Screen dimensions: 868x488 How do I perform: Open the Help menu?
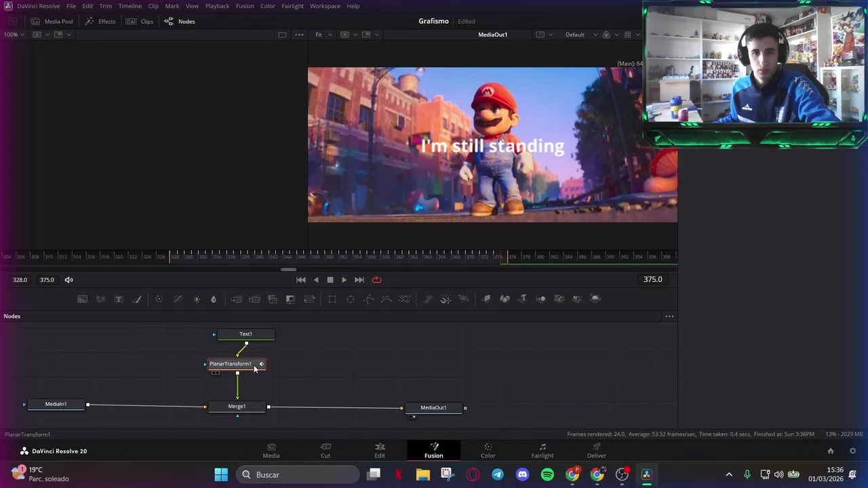pyautogui.click(x=353, y=6)
